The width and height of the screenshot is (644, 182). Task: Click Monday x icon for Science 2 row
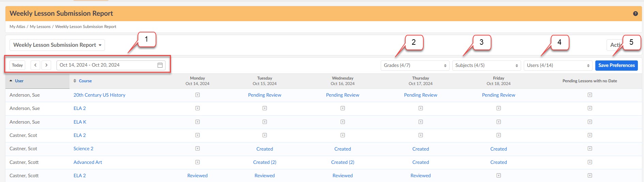198,149
